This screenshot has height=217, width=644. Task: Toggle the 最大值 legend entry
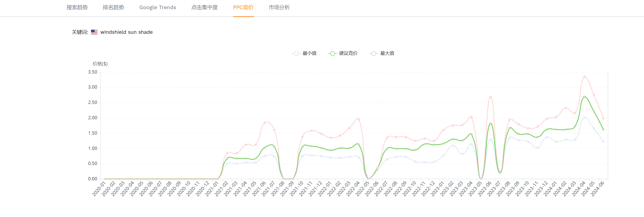pos(381,53)
